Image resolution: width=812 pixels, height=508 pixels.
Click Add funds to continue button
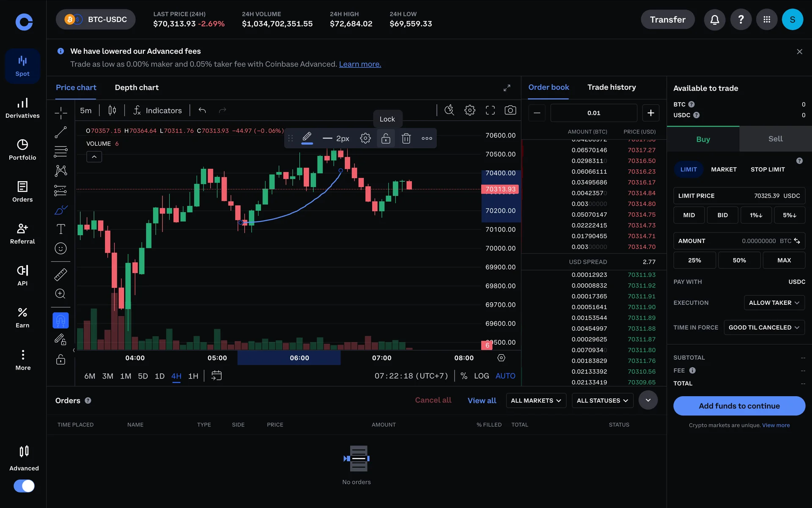pos(739,406)
